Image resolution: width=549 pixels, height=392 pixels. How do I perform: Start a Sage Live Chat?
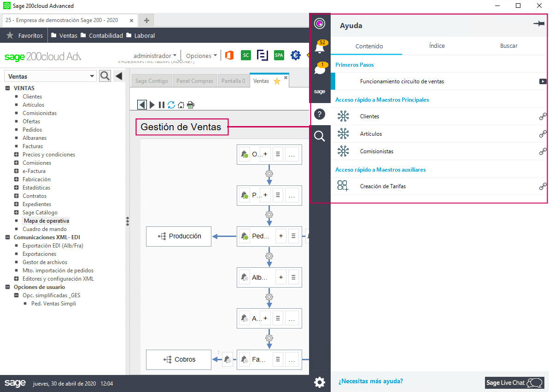pos(514,382)
